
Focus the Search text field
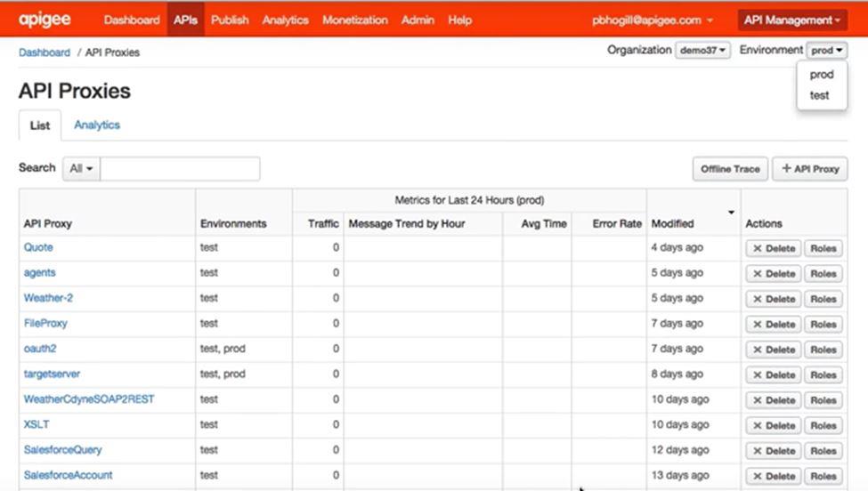pyautogui.click(x=180, y=169)
